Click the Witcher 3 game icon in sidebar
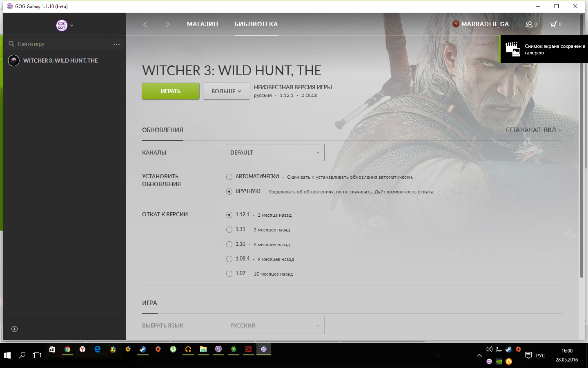 (x=14, y=61)
